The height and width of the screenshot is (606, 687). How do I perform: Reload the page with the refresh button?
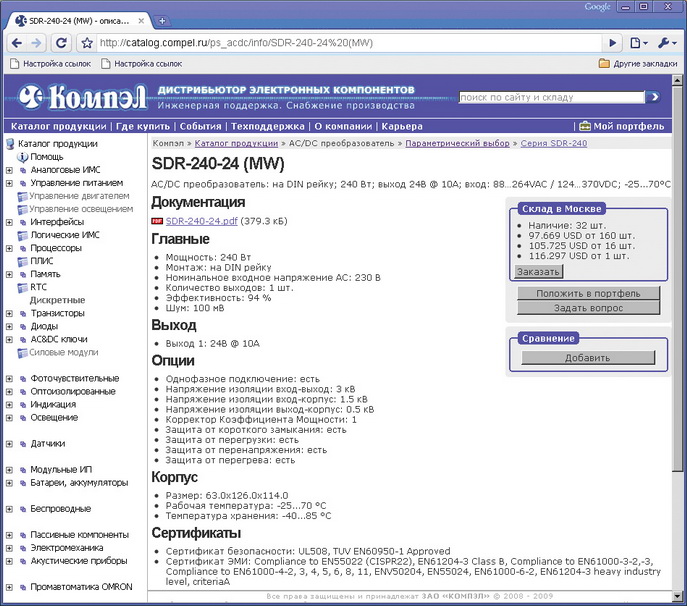[62, 43]
